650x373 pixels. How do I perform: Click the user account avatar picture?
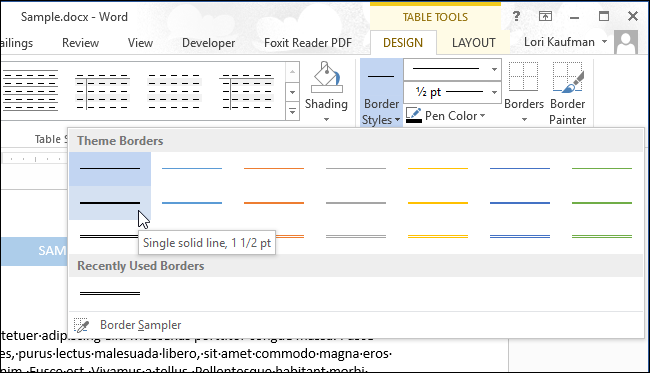[x=626, y=42]
